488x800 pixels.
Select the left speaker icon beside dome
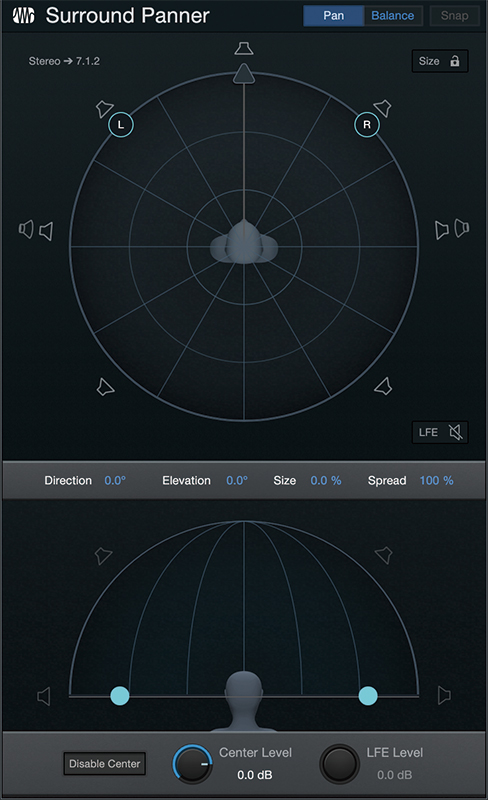[44, 696]
